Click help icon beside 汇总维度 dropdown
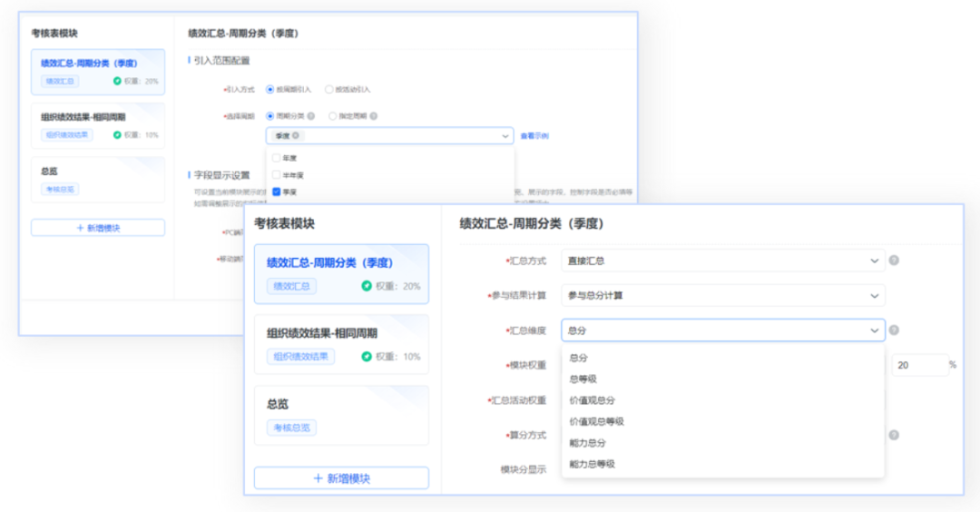The image size is (980, 512). 894,330
